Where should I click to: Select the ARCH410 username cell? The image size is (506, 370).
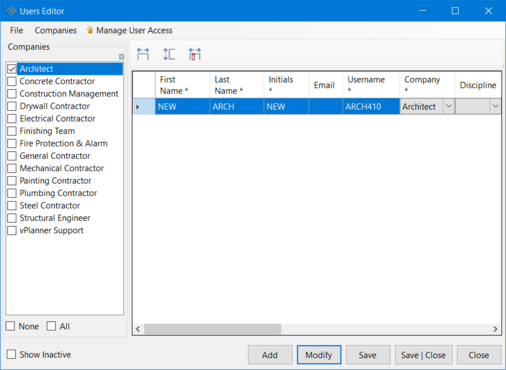tap(371, 107)
